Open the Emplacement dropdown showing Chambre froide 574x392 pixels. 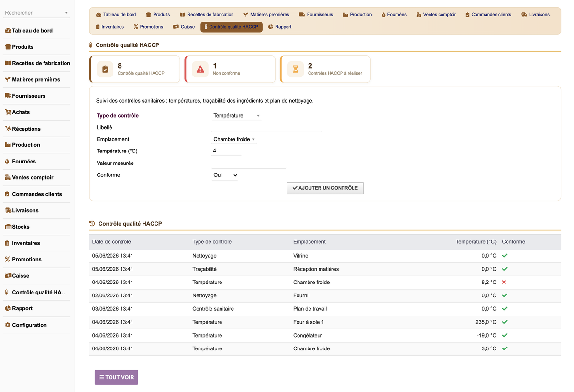coord(234,139)
